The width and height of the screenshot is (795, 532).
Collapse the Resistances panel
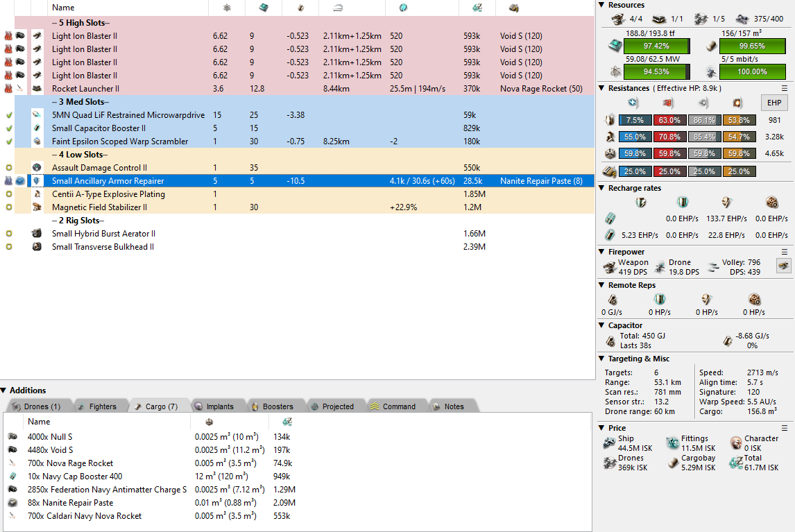coord(601,89)
